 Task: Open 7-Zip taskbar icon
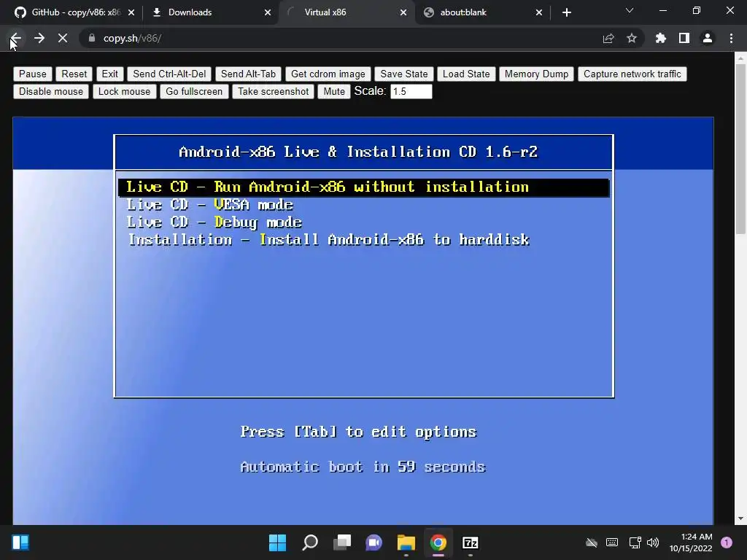(x=471, y=542)
